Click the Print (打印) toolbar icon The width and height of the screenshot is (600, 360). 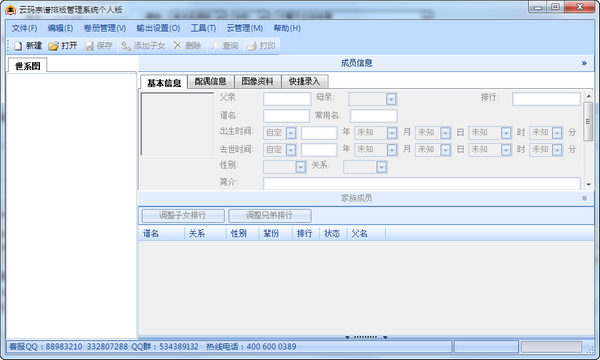pos(251,46)
